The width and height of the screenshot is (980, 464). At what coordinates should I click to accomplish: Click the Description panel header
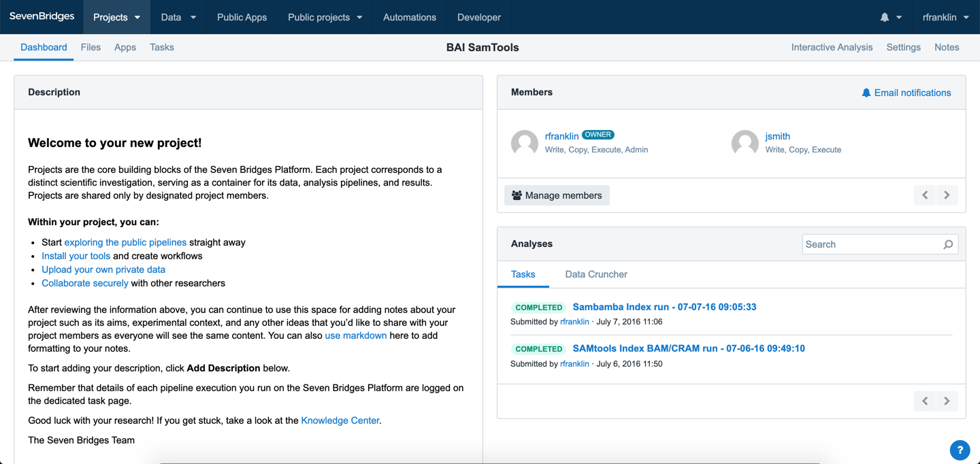click(248, 93)
